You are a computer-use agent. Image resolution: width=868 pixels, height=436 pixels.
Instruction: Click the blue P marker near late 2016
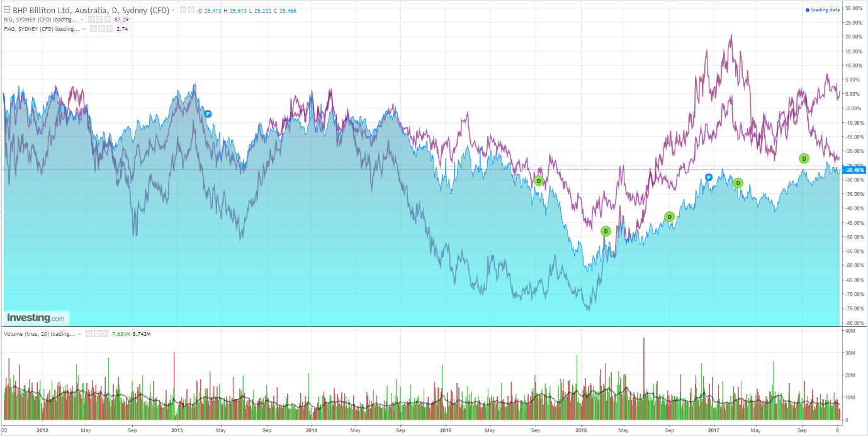(x=709, y=178)
